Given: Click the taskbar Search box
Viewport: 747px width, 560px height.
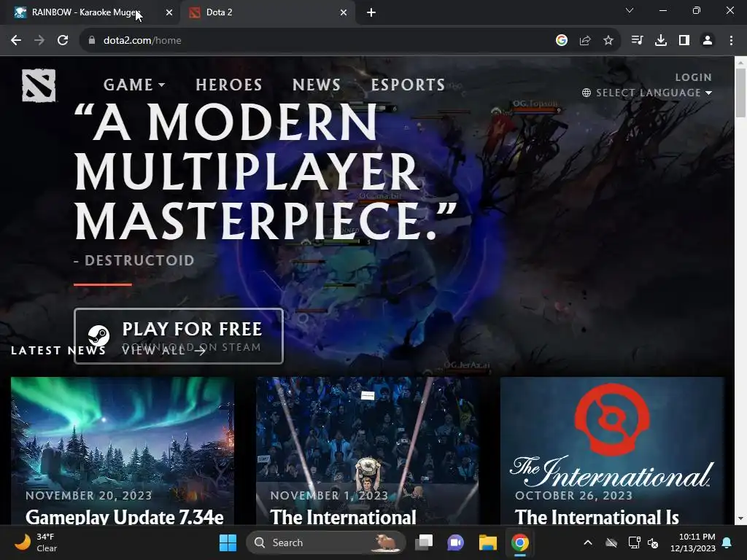Looking at the screenshot, I should tap(326, 542).
